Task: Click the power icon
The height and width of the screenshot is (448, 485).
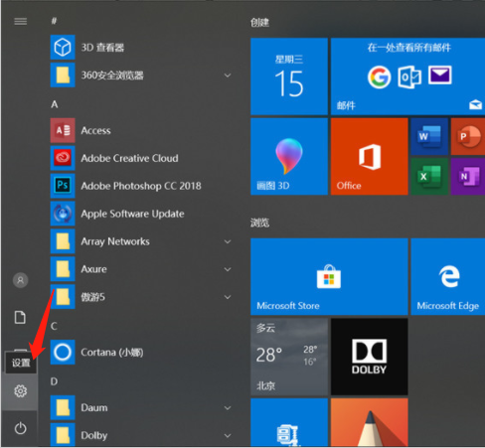Action: click(21, 428)
